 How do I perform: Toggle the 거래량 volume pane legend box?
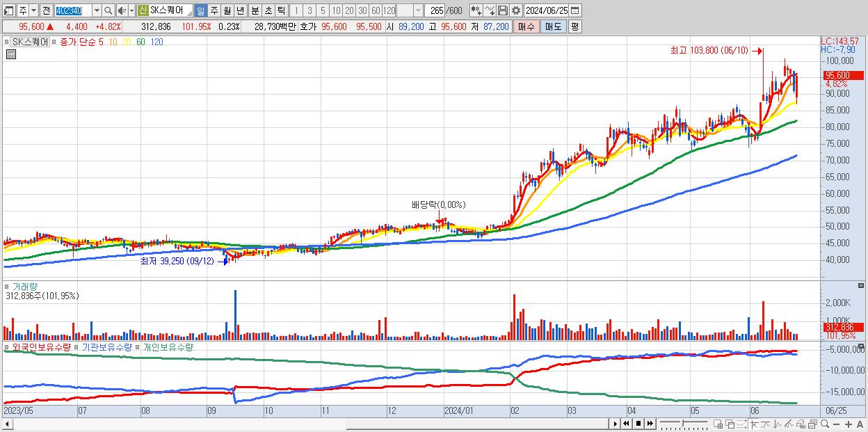(x=6, y=287)
